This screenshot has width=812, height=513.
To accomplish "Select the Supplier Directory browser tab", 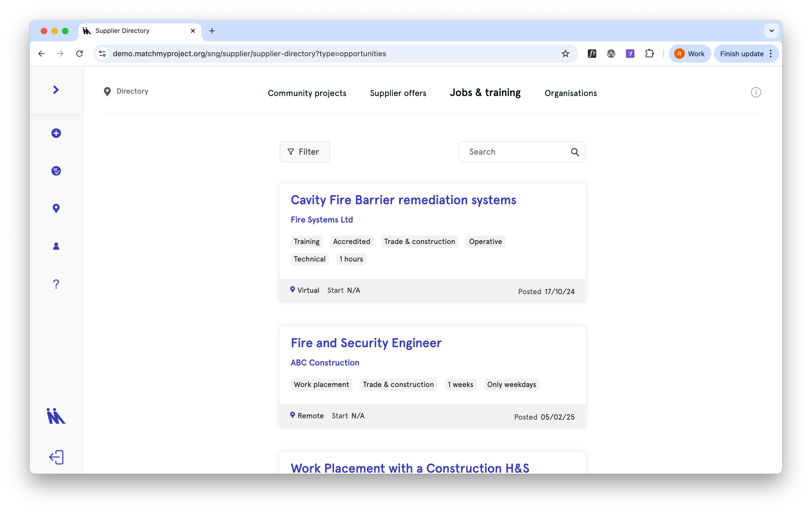I will click(140, 31).
